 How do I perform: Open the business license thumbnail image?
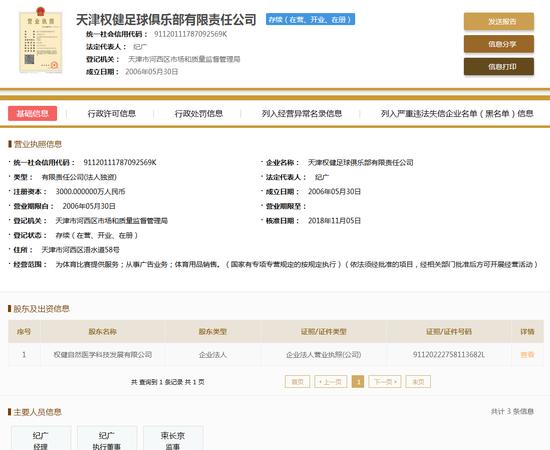tap(41, 41)
